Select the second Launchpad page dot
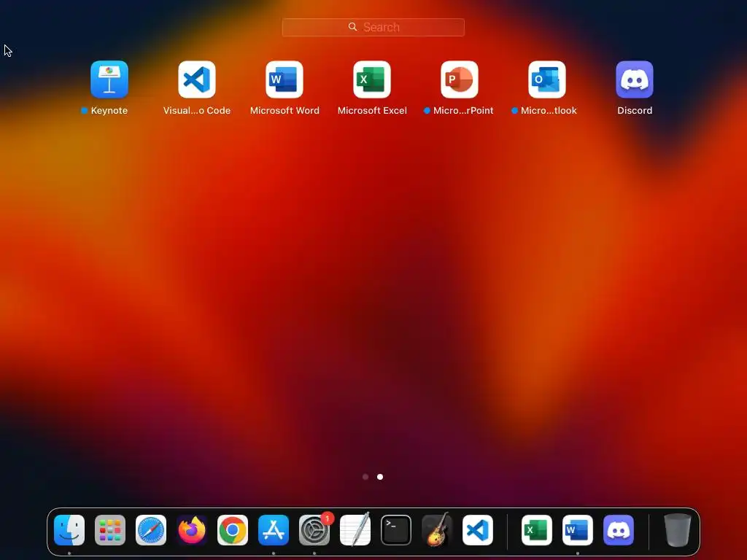The image size is (747, 560). pos(380,477)
